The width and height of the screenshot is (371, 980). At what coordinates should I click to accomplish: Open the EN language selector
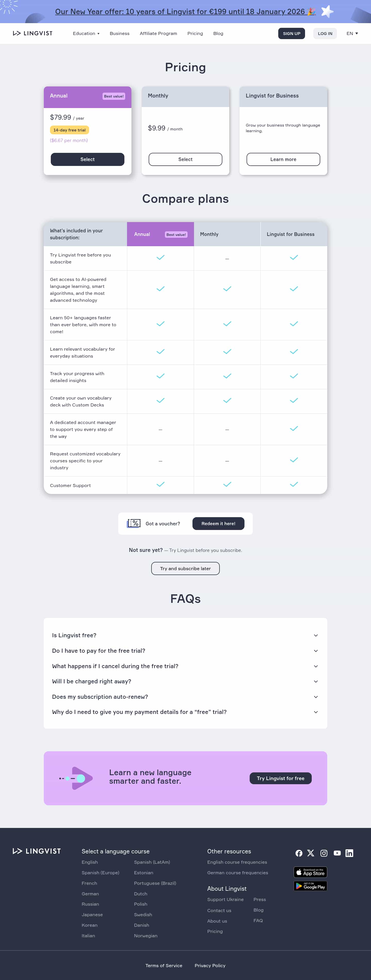[352, 33]
